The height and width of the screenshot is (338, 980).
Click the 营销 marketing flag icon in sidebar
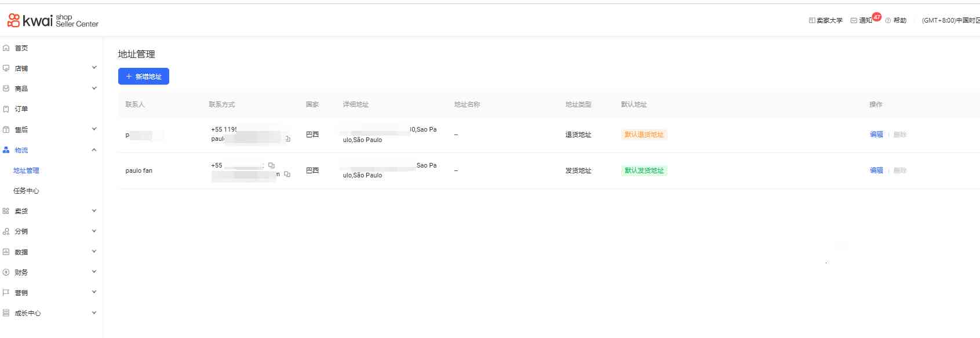[x=6, y=293]
